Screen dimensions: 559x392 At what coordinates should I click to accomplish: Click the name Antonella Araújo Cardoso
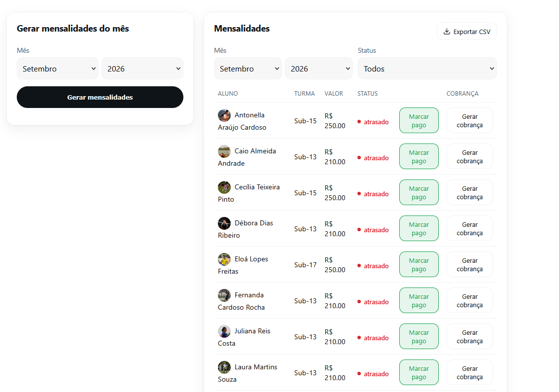coord(242,121)
